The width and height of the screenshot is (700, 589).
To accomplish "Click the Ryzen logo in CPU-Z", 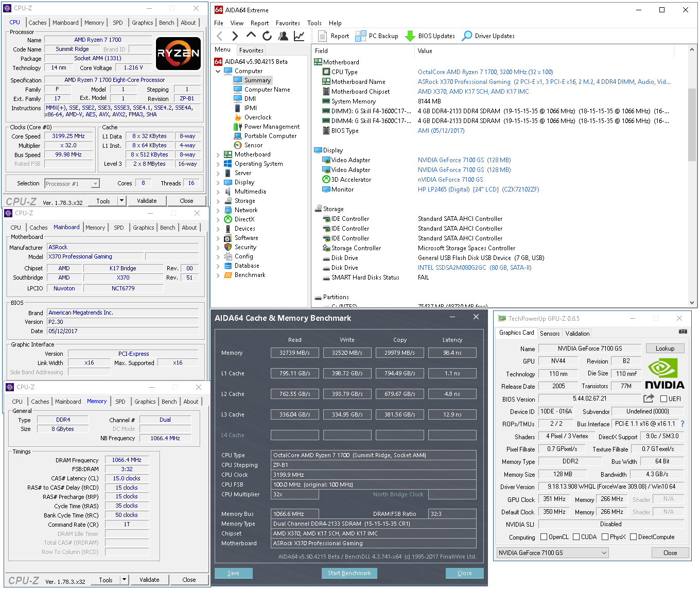I will pyautogui.click(x=178, y=53).
